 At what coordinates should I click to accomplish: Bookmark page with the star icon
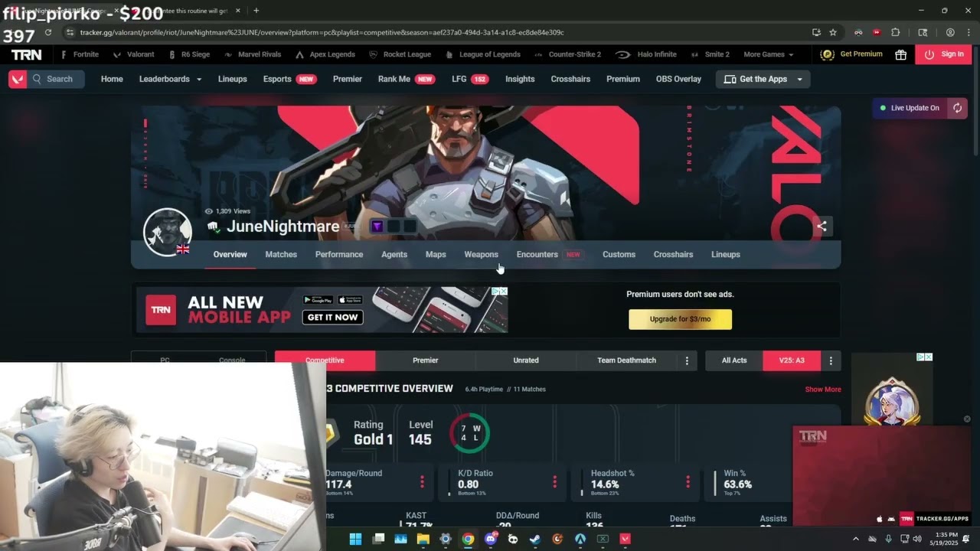click(833, 32)
